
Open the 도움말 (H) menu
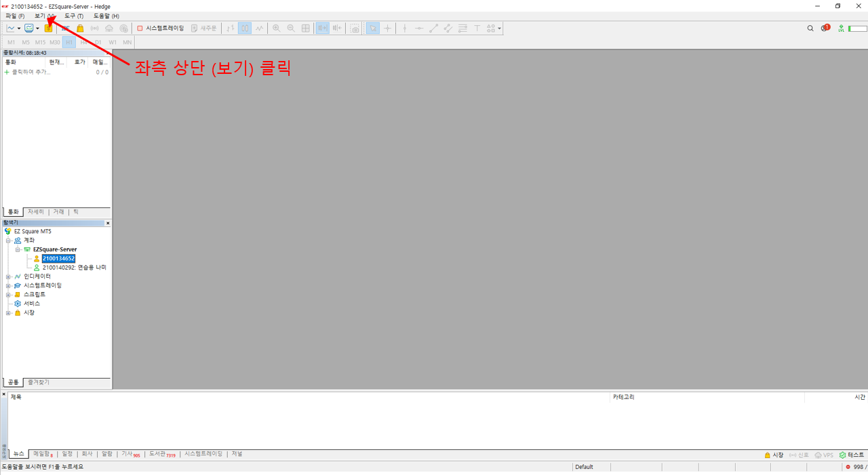click(x=106, y=16)
